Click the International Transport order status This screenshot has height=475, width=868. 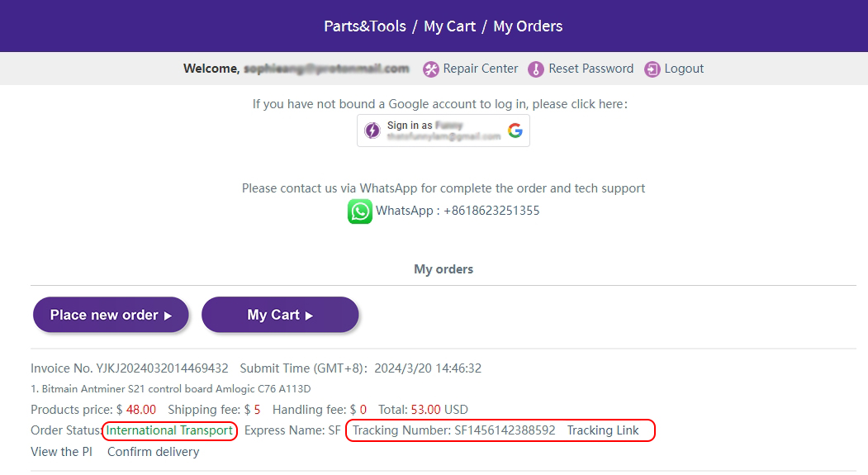tap(169, 430)
